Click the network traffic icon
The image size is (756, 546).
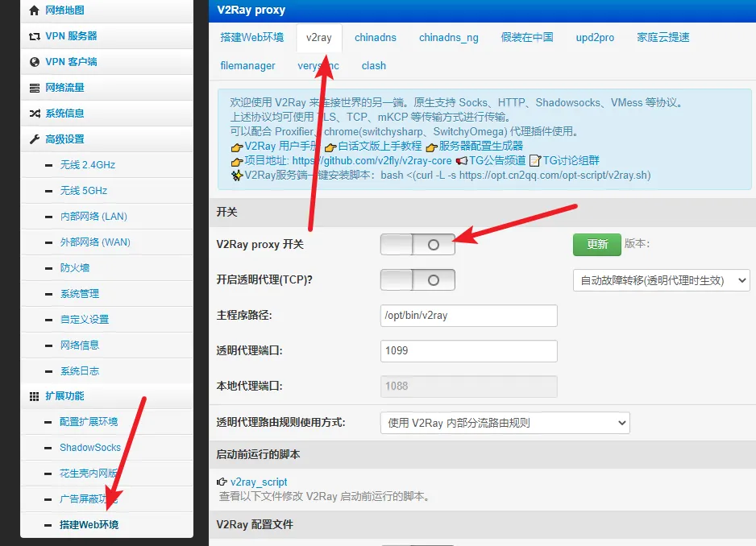click(34, 88)
